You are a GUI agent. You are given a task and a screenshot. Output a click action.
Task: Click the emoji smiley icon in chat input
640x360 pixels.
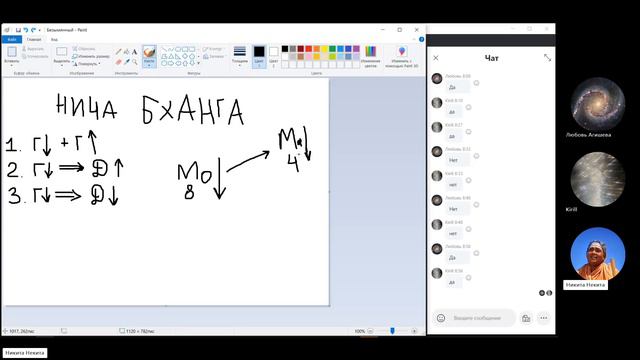441,318
